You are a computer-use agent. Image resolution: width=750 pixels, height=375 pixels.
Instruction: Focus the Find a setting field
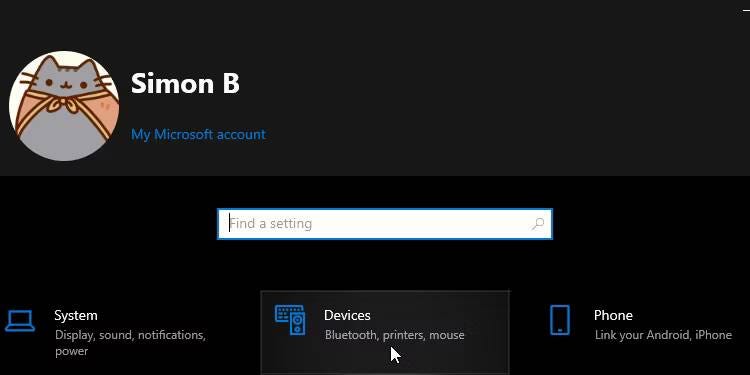(x=385, y=224)
